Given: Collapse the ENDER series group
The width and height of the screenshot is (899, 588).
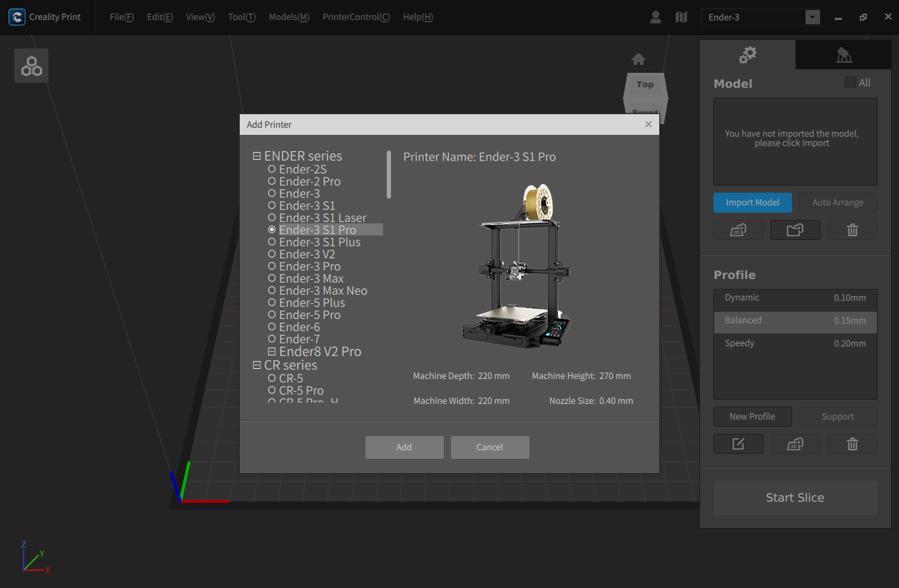Looking at the screenshot, I should pyautogui.click(x=257, y=156).
